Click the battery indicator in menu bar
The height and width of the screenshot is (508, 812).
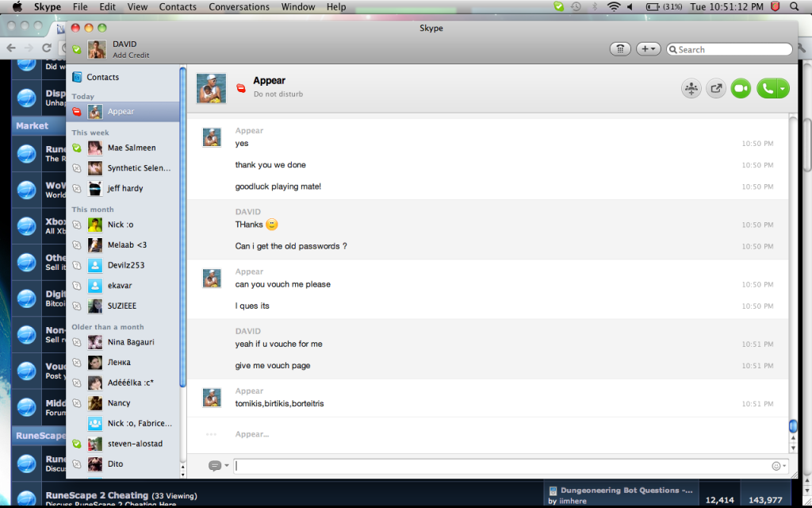664,6
